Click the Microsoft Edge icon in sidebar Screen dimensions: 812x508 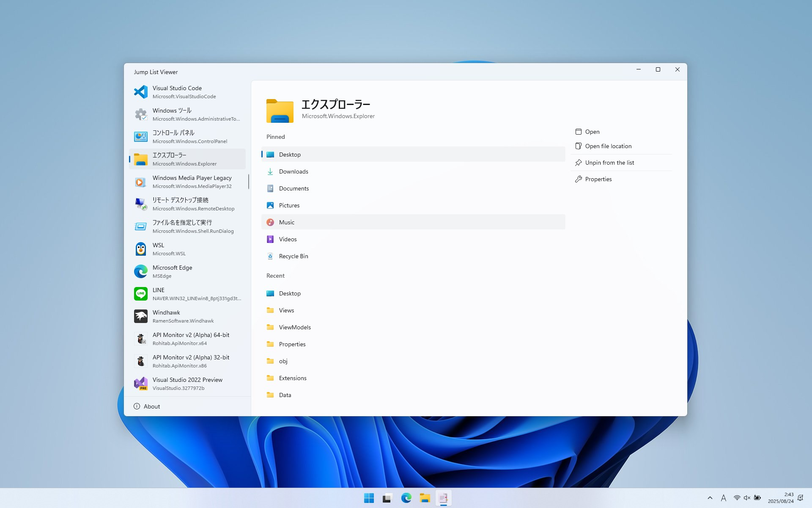pyautogui.click(x=140, y=271)
